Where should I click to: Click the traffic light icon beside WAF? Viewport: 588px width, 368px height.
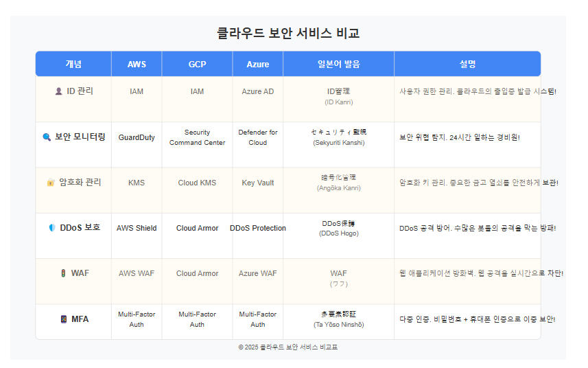point(63,273)
